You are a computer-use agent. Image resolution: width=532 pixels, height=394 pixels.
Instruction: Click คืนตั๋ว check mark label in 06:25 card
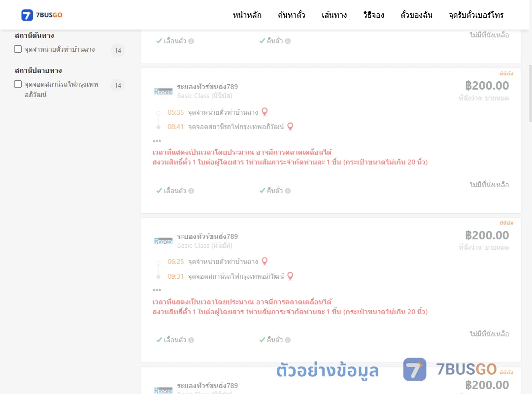pos(271,340)
